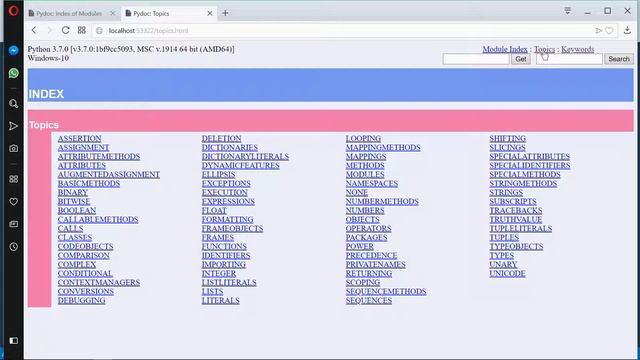Open the STRINGMETHODS topic
This screenshot has height=360, width=640.
tap(523, 184)
